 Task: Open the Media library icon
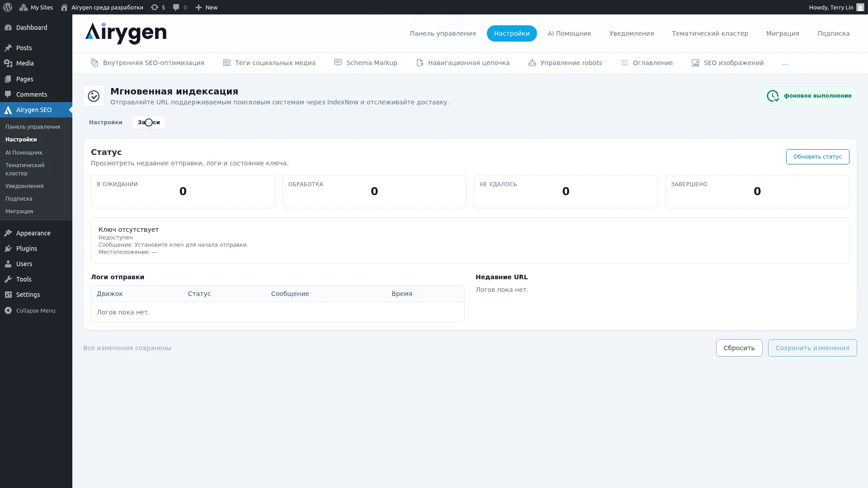click(x=8, y=63)
